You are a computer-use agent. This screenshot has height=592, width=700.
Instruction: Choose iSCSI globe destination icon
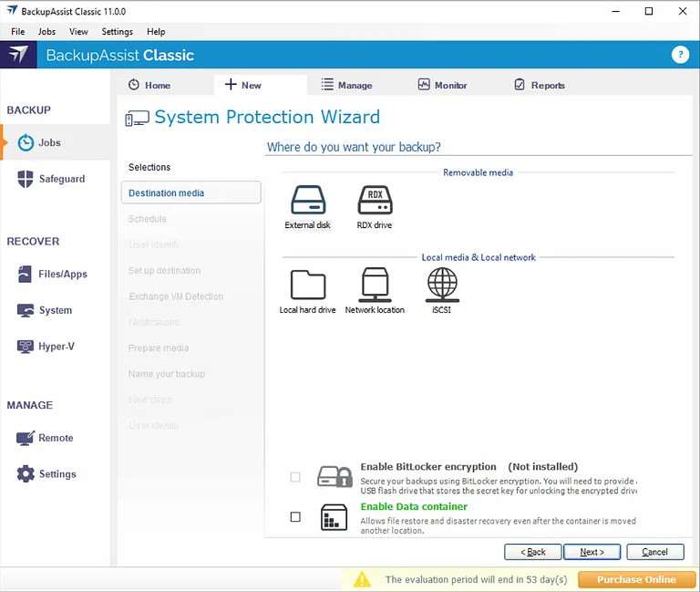442,291
